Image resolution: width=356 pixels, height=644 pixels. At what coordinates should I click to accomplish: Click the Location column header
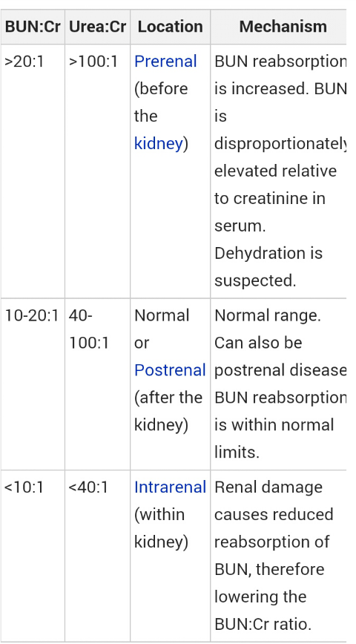coord(170,27)
